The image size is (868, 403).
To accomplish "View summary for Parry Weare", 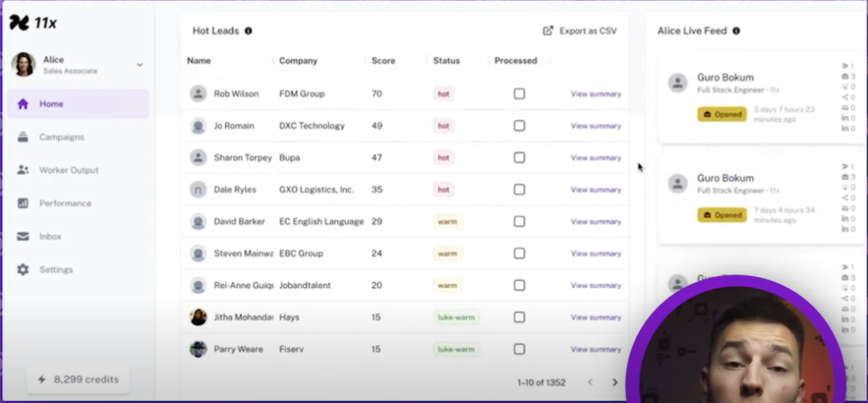I will 596,349.
